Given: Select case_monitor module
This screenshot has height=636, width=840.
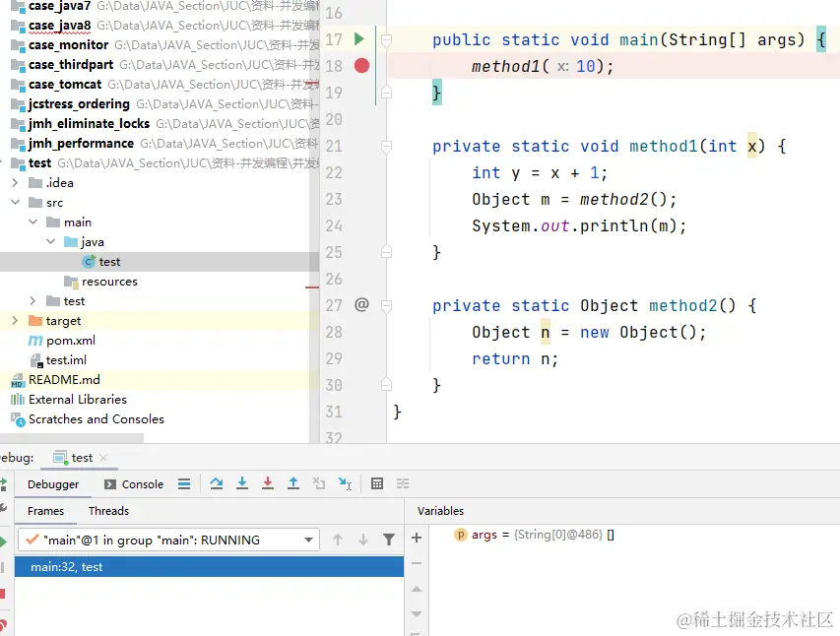Looking at the screenshot, I should (68, 45).
